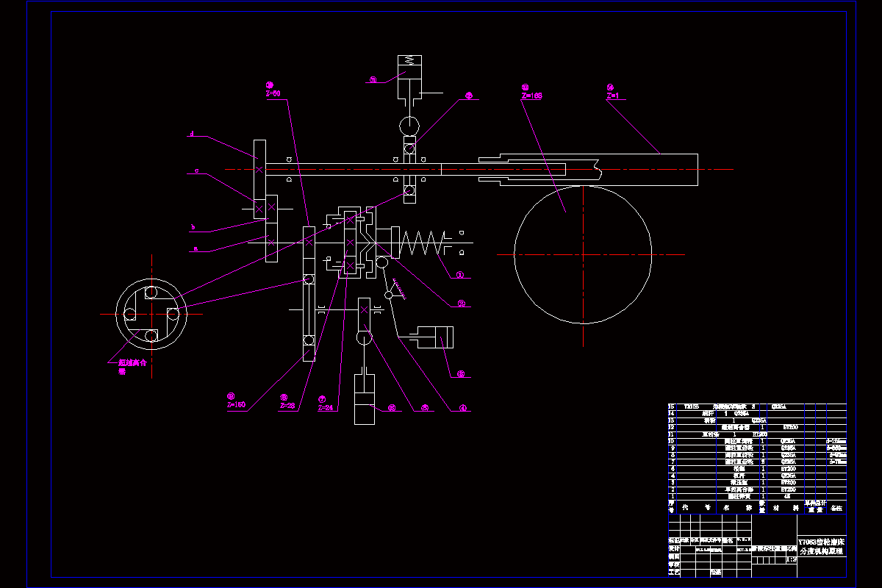This screenshot has width=882, height=588.
Task: Click the Z=1 worm label
Action: (613, 96)
